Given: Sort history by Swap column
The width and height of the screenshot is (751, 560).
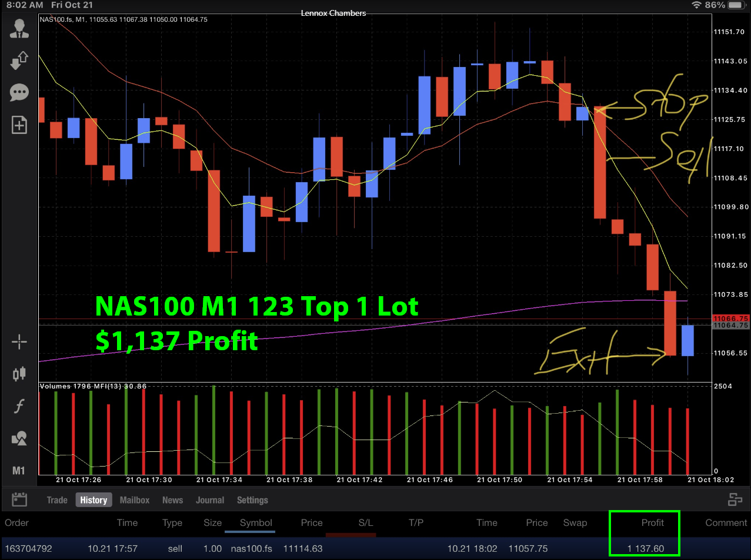Looking at the screenshot, I should [x=575, y=522].
